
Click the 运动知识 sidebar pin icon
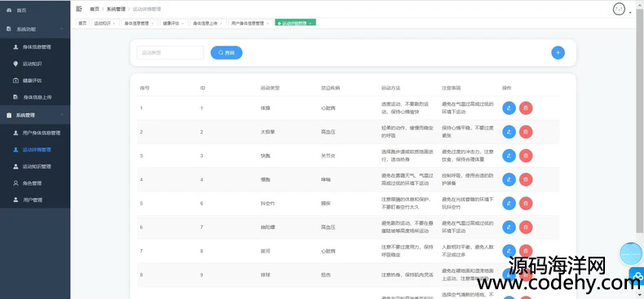tap(15, 64)
